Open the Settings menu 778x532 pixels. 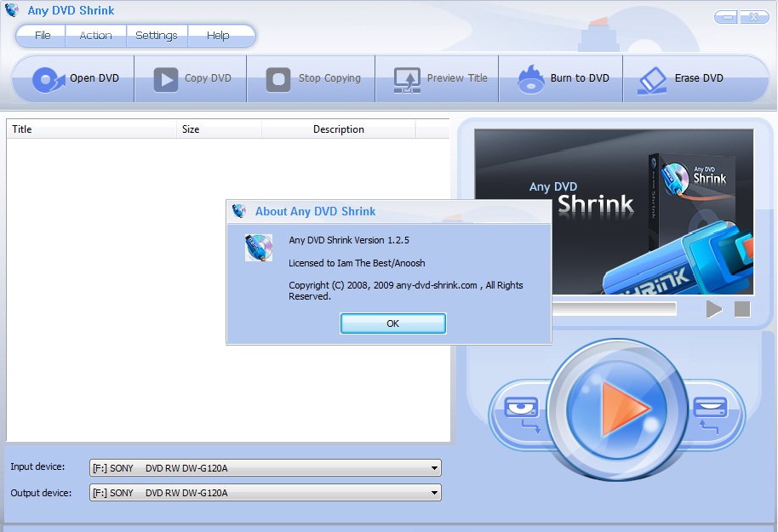(x=157, y=36)
